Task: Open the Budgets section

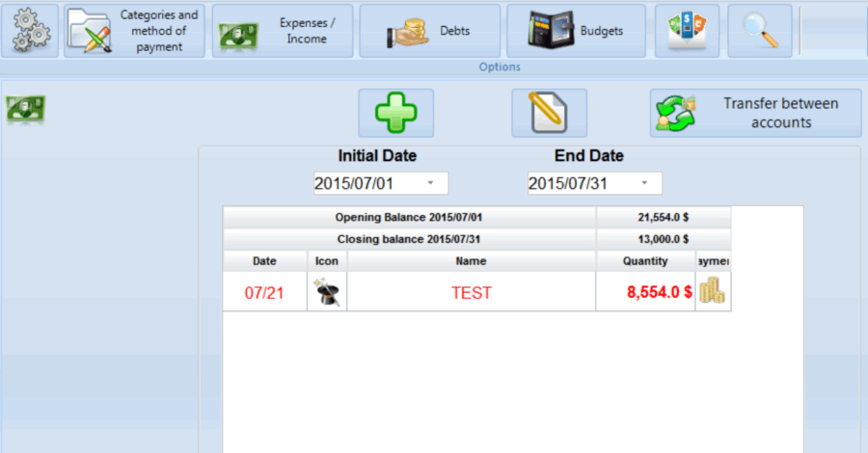Action: click(577, 31)
